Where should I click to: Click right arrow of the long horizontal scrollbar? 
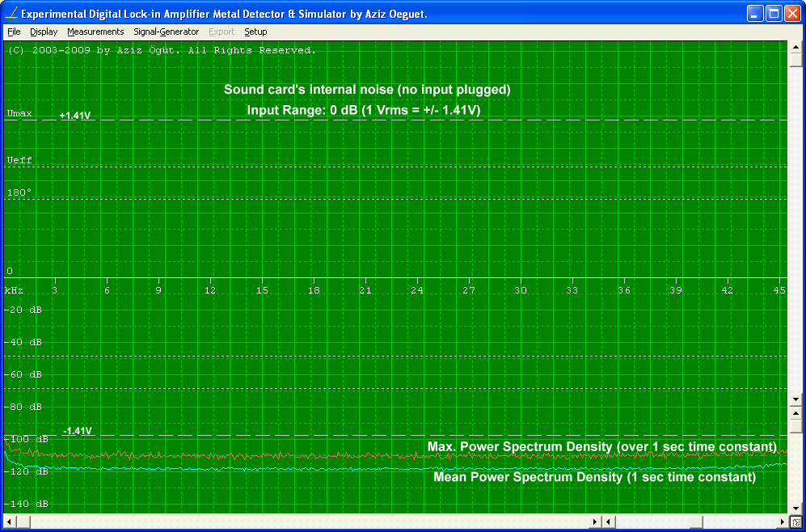click(x=595, y=521)
